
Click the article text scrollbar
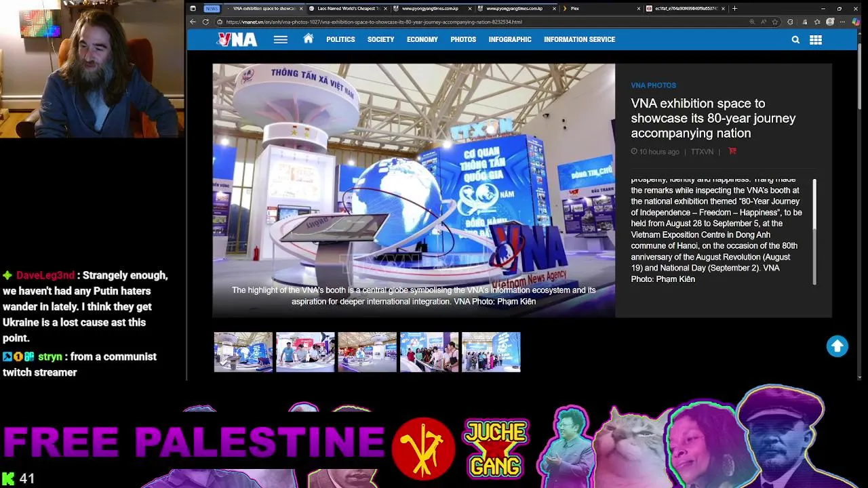pos(814,232)
